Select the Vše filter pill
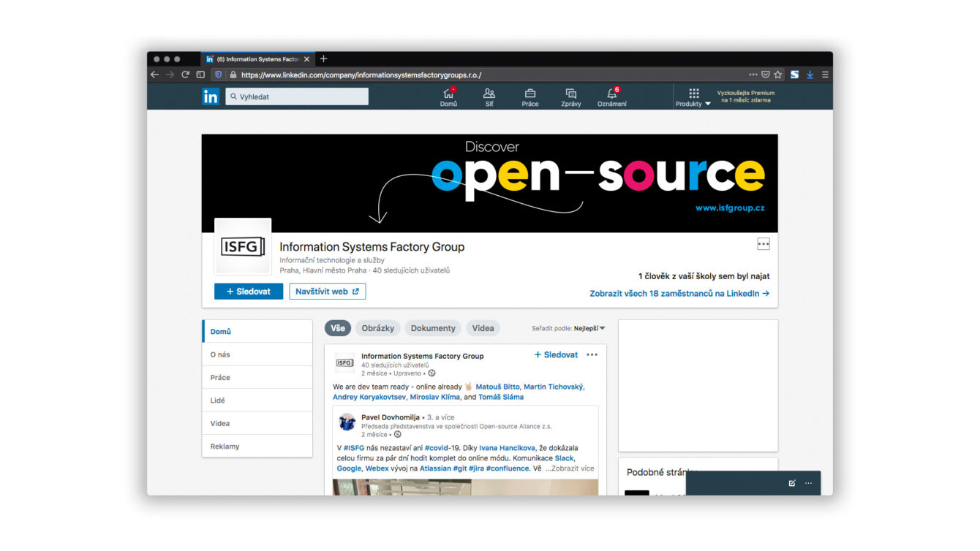The height and width of the screenshot is (551, 980). (x=338, y=328)
